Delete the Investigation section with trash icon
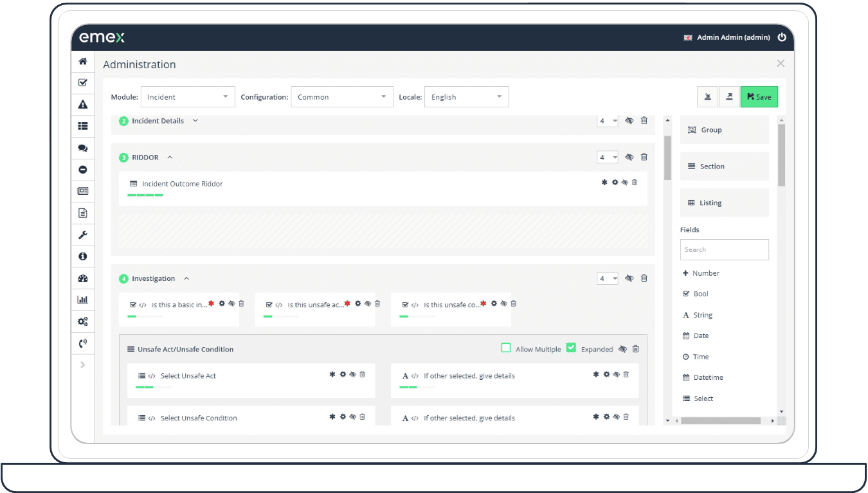 (x=644, y=278)
